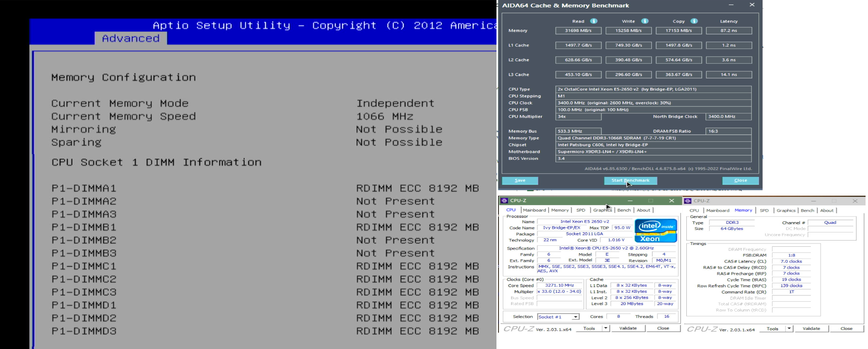Click the Core Speed value 3271.10 MHz
868x349 pixels.
tap(559, 285)
